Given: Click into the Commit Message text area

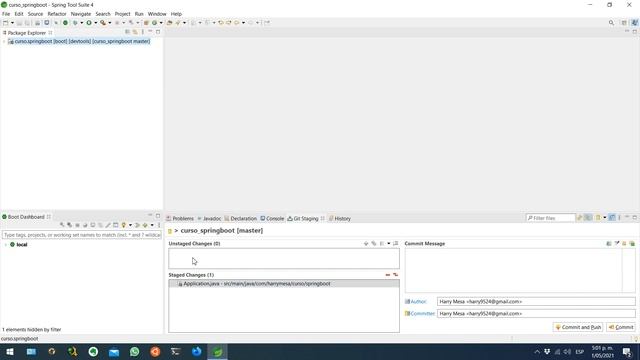Looking at the screenshot, I should [513, 270].
